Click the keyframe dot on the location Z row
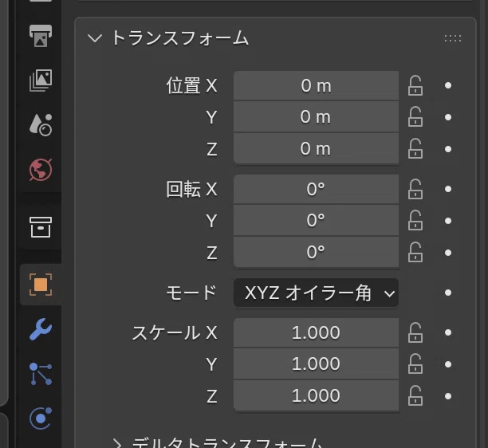The width and height of the screenshot is (488, 448). (x=448, y=149)
